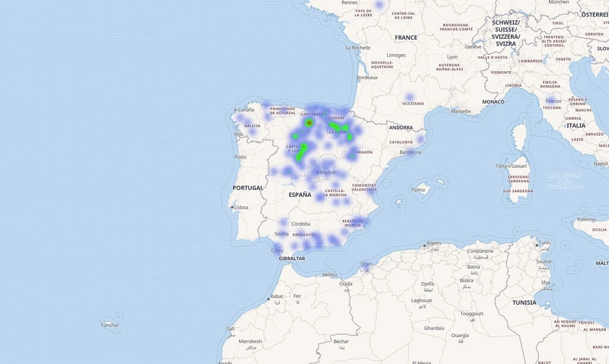Click the Marseille city label
The image size is (609, 364).
coord(461,111)
